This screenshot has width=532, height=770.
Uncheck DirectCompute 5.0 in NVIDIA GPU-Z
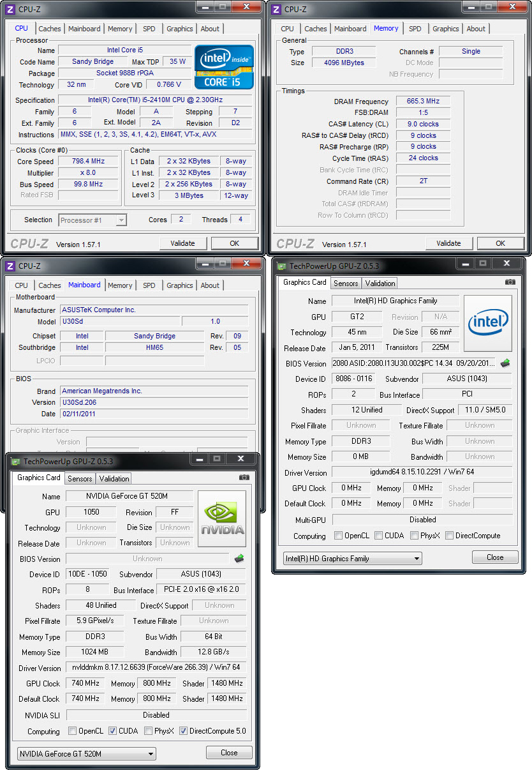[183, 731]
